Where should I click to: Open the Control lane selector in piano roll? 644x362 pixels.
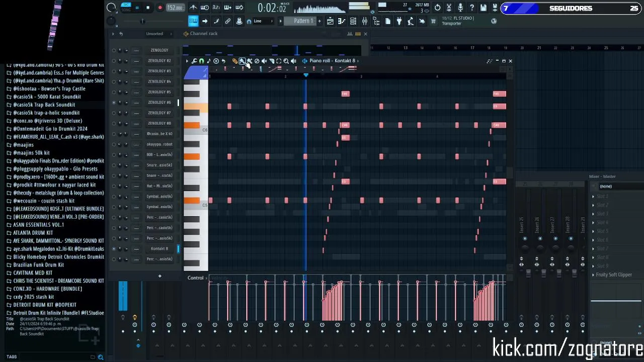(196, 278)
